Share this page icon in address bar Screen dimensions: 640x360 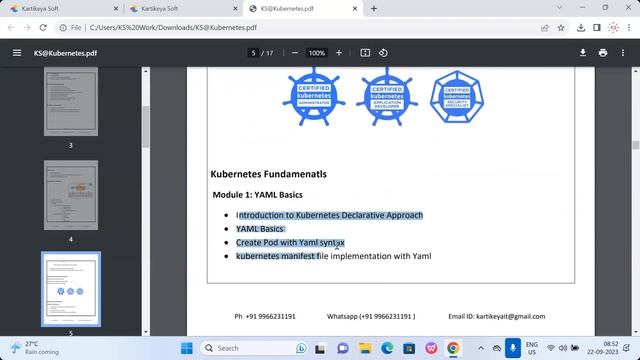click(544, 28)
